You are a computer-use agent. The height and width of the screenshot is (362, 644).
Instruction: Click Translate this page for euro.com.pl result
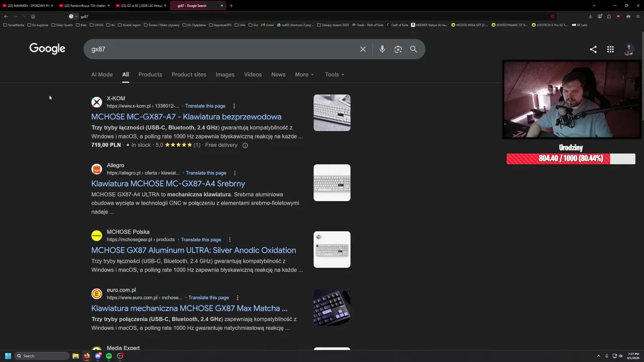pos(209,298)
